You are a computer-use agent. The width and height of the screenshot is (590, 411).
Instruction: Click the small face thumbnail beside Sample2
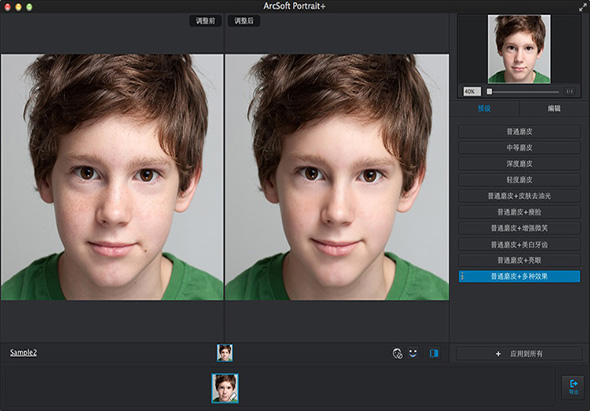click(x=225, y=353)
